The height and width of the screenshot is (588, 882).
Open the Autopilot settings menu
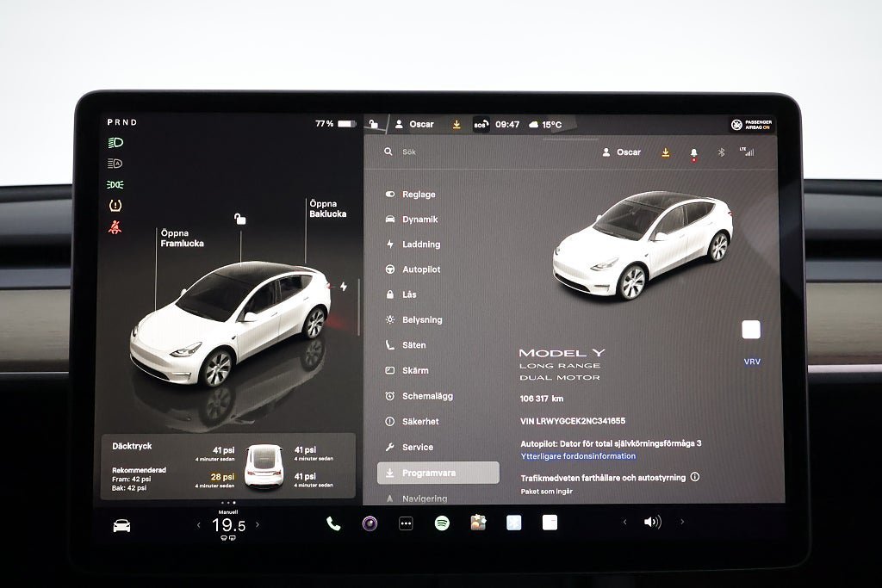tap(421, 269)
